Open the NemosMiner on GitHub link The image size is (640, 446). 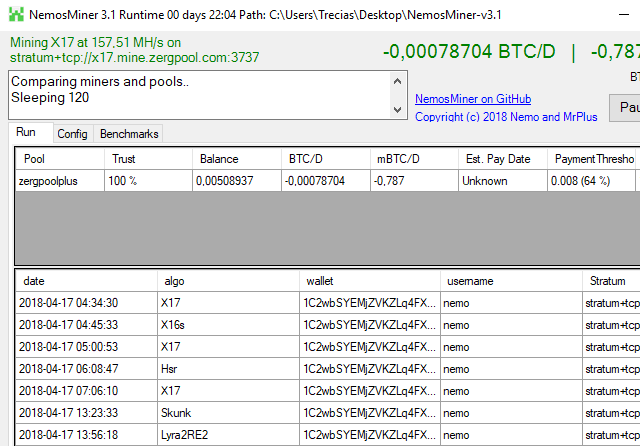tap(473, 99)
